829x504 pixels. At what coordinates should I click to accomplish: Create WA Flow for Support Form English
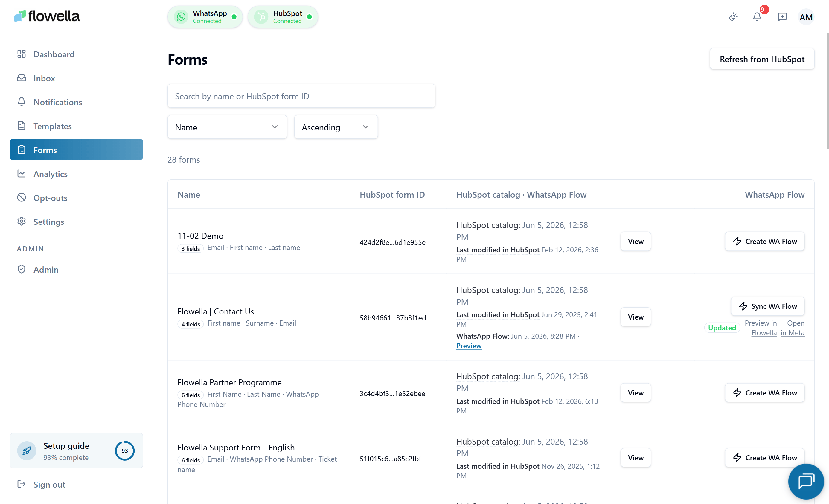pos(764,458)
